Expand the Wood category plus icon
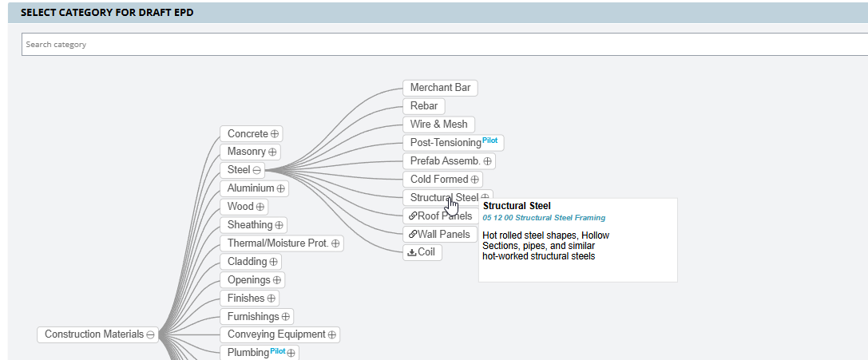The width and height of the screenshot is (868, 360). 260,207
